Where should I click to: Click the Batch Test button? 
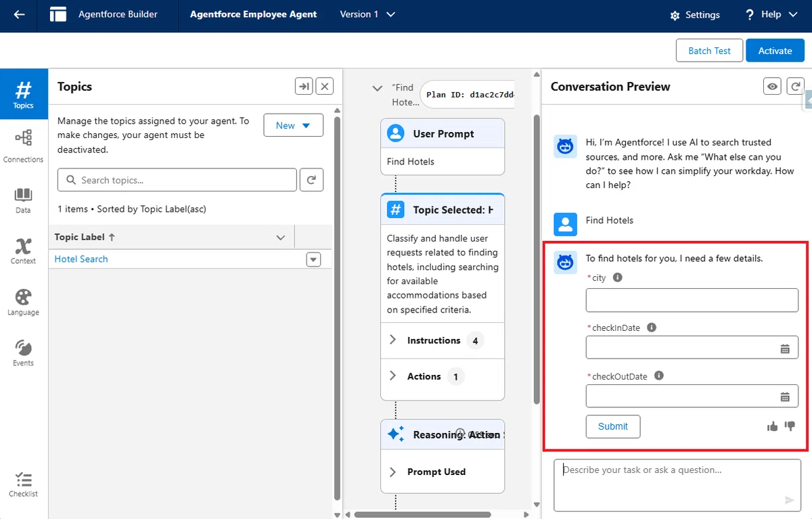tap(709, 51)
